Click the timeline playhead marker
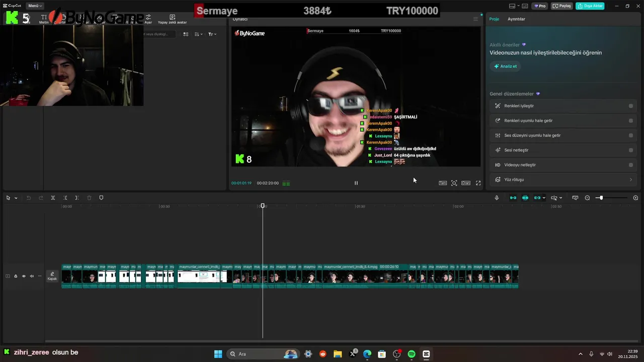 (263, 206)
